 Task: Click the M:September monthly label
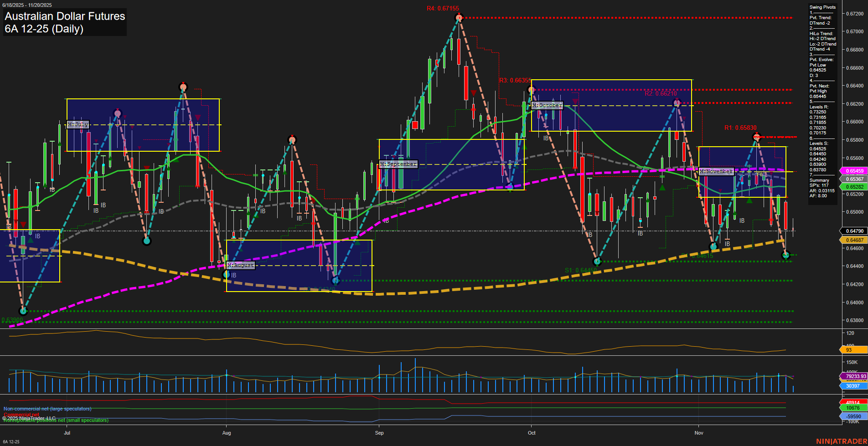pos(398,164)
